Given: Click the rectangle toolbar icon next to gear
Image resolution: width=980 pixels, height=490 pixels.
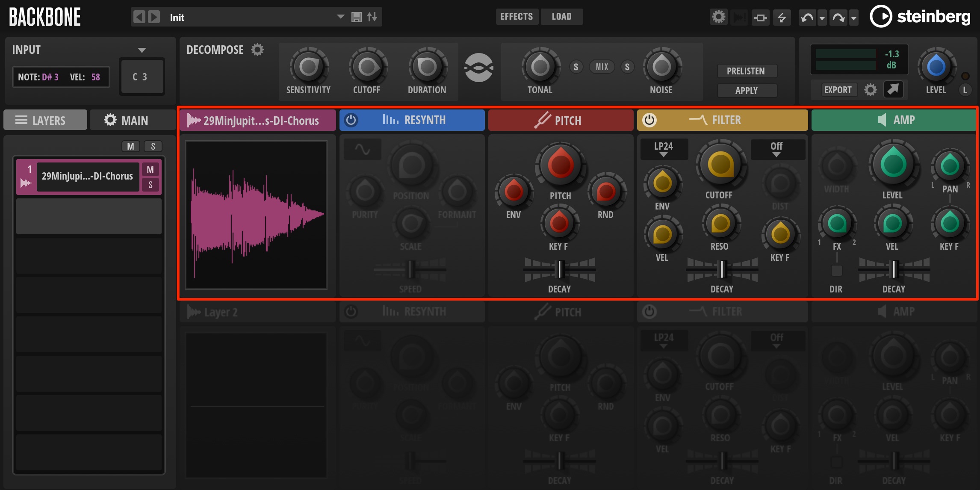Looking at the screenshot, I should point(760,18).
